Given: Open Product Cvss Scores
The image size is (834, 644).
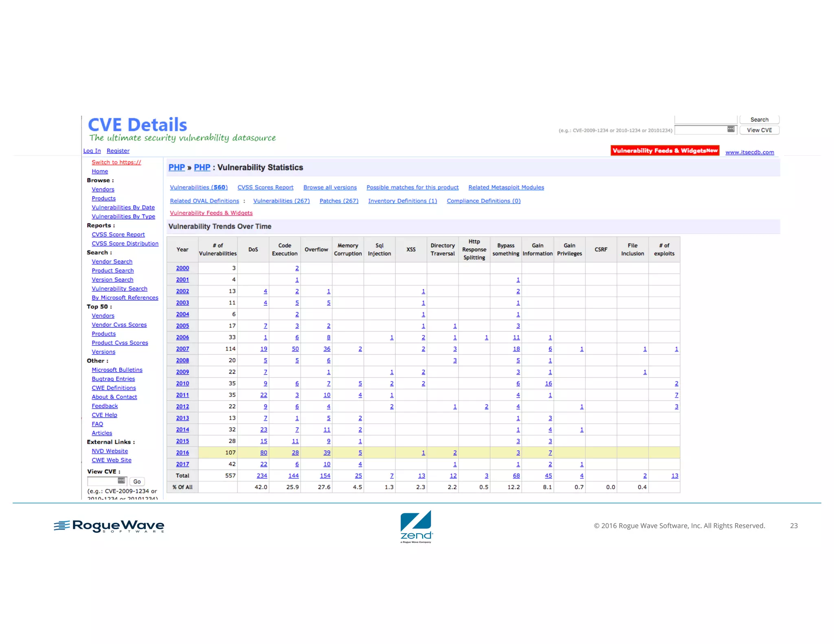Looking at the screenshot, I should pyautogui.click(x=120, y=343).
